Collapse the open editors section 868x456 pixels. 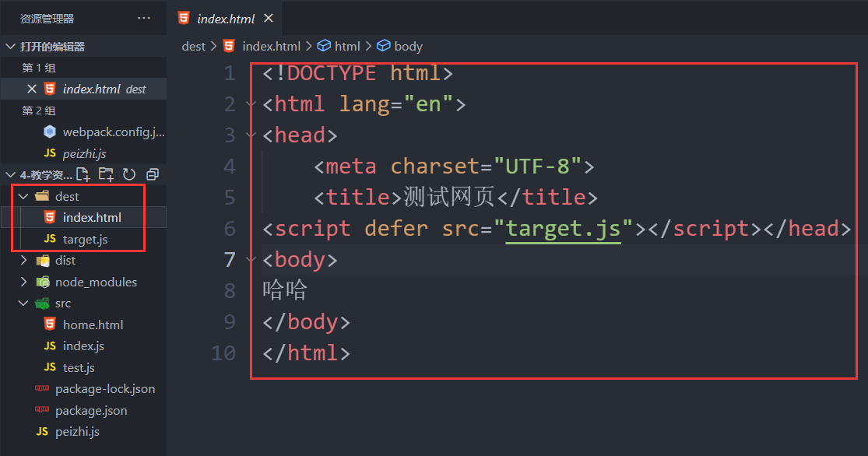click(x=10, y=47)
